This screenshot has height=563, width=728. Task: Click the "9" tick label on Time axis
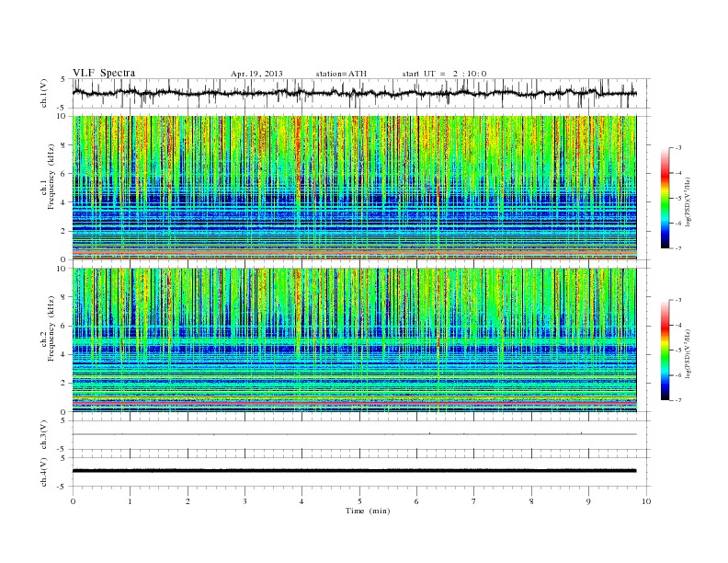(588, 501)
